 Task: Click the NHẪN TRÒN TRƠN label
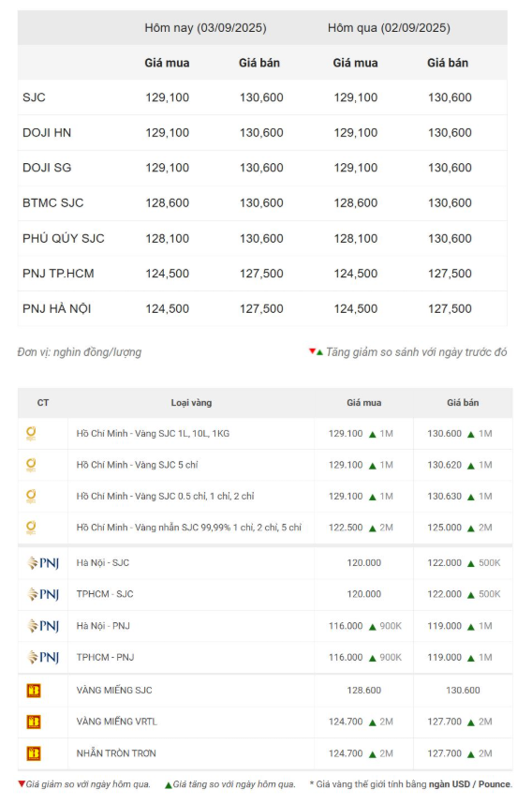116,753
